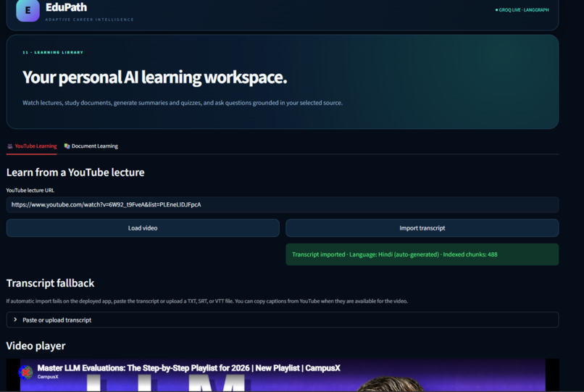Click the Import transcript button

coord(422,228)
